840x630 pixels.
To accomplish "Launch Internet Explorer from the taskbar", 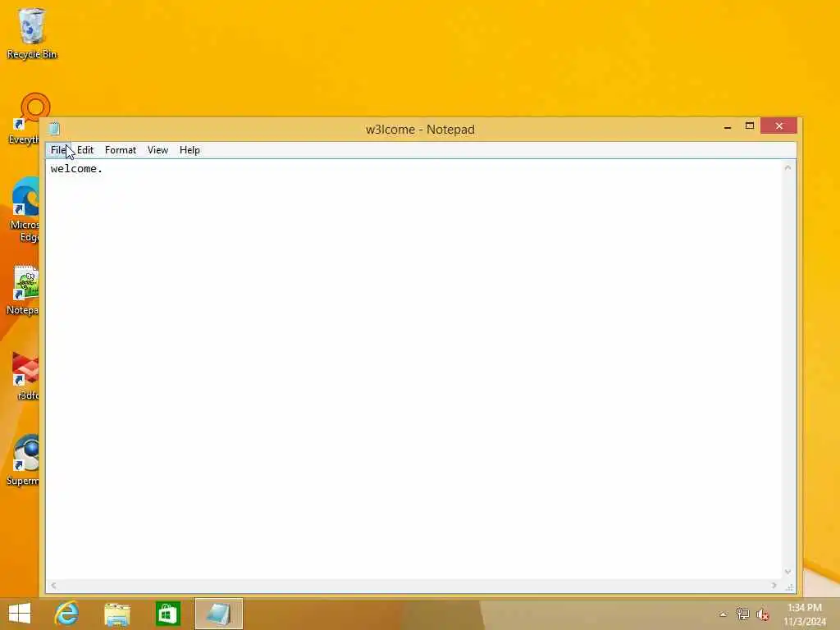I will pos(66,614).
